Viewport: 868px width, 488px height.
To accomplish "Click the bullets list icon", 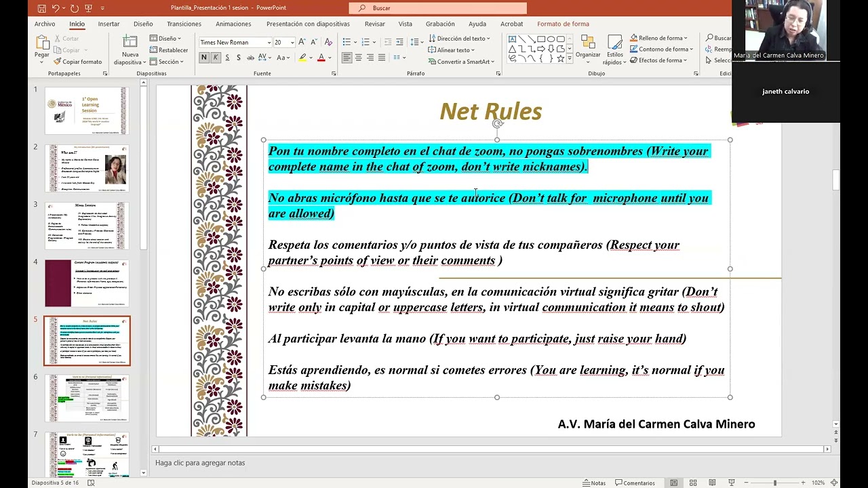I will pos(346,42).
